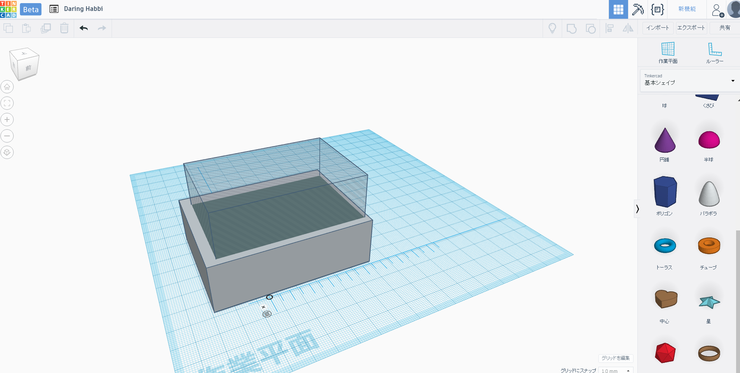
Task: Zoom in with the plus button
Action: click(7, 120)
